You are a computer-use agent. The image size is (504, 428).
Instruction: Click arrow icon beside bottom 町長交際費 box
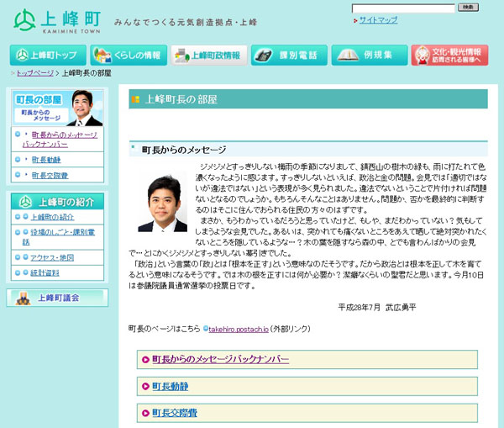[145, 413]
